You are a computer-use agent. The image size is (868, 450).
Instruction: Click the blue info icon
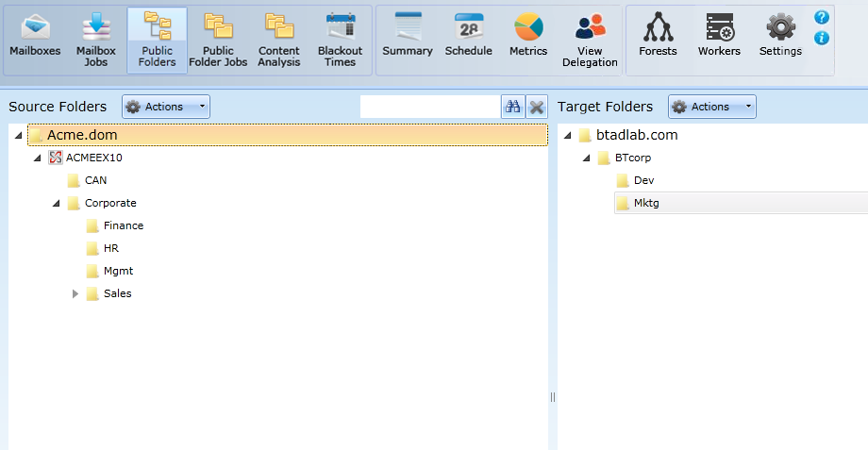coord(822,38)
